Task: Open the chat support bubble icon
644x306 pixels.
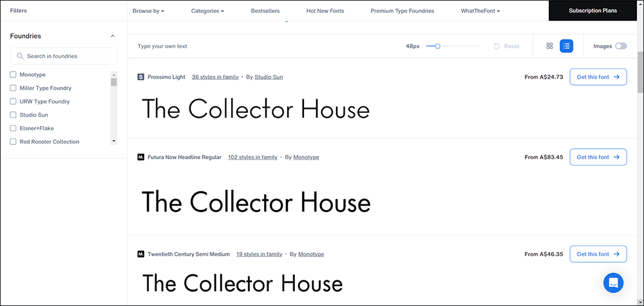Action: [613, 283]
